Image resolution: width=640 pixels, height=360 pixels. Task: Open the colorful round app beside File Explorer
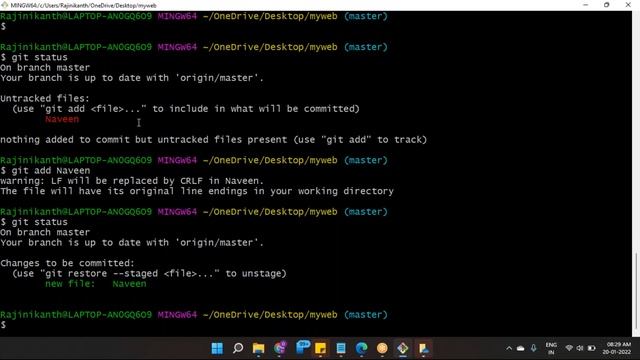(x=280, y=348)
